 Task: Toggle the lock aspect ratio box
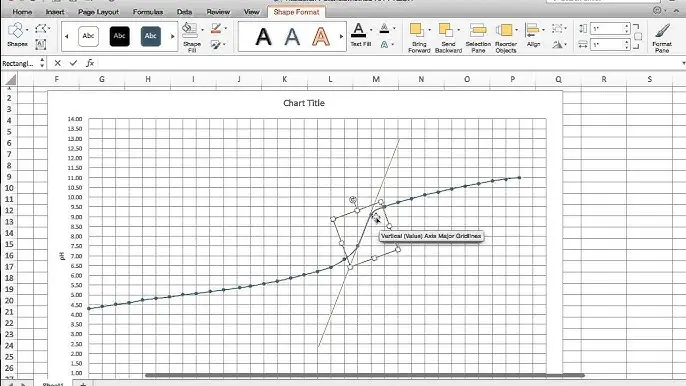(638, 36)
